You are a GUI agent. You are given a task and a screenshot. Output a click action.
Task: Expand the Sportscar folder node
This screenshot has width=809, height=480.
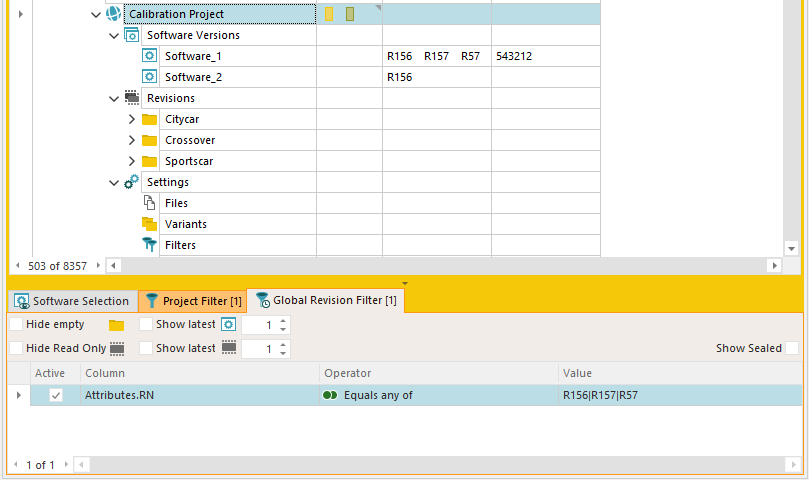click(x=132, y=161)
